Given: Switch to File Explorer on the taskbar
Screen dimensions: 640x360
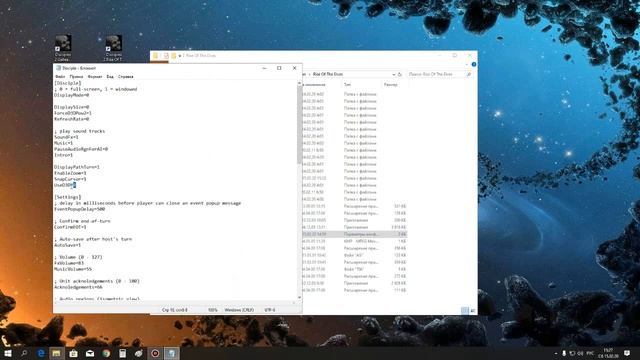Looking at the screenshot, I should click(x=57, y=353).
